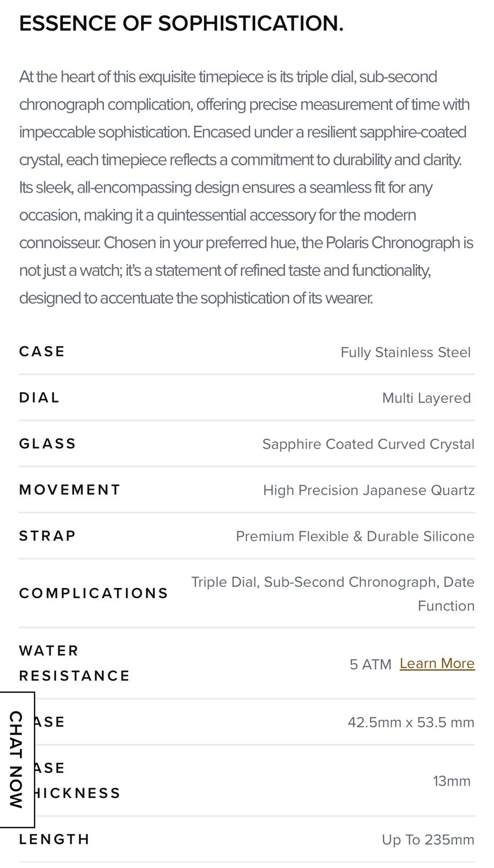The width and height of the screenshot is (494, 868).
Task: Click the GLASS spec label
Action: point(48,444)
